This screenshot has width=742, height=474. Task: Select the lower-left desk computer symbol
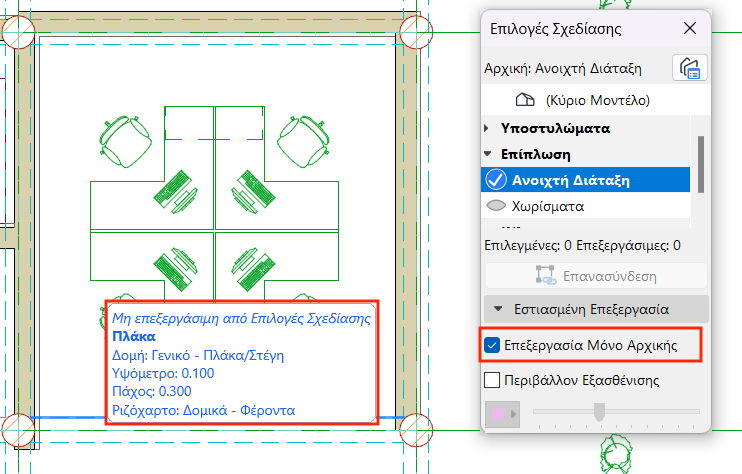(176, 269)
